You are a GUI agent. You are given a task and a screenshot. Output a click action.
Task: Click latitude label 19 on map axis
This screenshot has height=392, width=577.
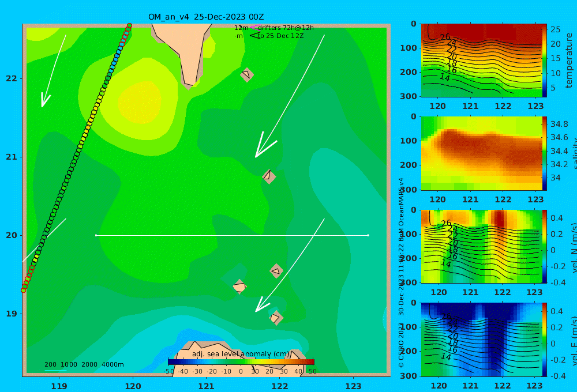(12, 314)
